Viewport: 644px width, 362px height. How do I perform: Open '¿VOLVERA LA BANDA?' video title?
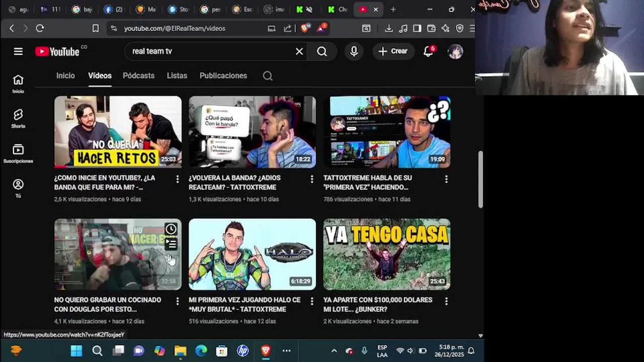234,183
